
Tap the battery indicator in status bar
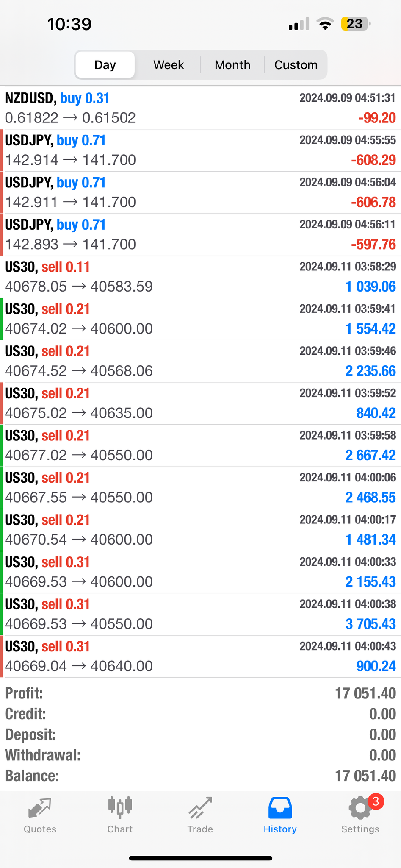[355, 24]
